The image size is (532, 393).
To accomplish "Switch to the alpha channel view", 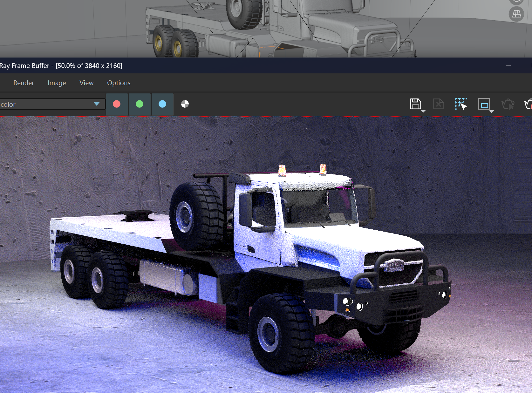I will (x=185, y=104).
